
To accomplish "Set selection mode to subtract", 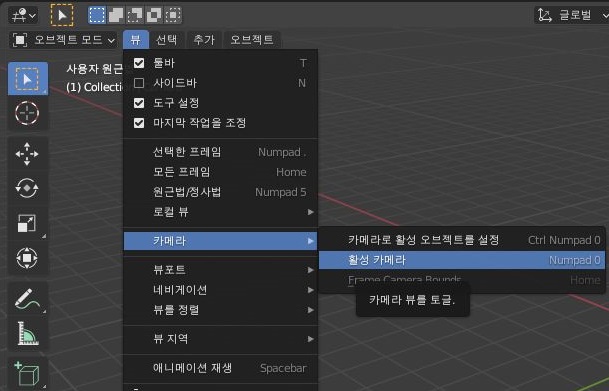I will pyautogui.click(x=135, y=16).
